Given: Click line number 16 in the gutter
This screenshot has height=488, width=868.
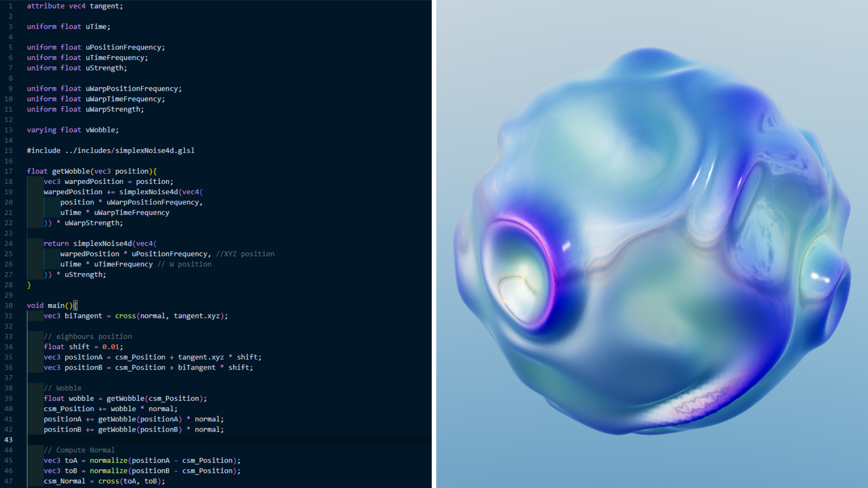Looking at the screenshot, I should click(x=9, y=161).
